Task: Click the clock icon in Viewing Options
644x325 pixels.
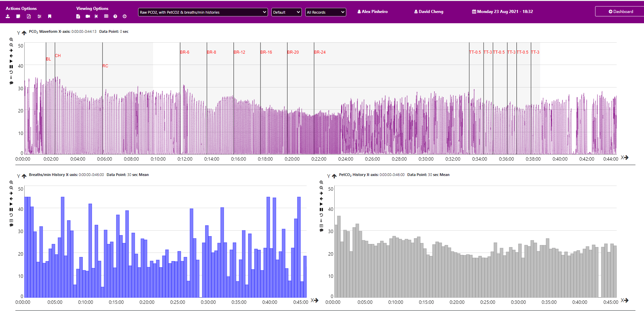Action: [x=124, y=16]
